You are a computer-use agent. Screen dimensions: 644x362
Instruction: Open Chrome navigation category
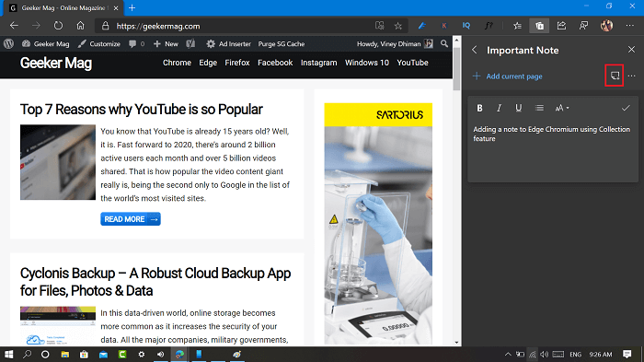tap(177, 63)
